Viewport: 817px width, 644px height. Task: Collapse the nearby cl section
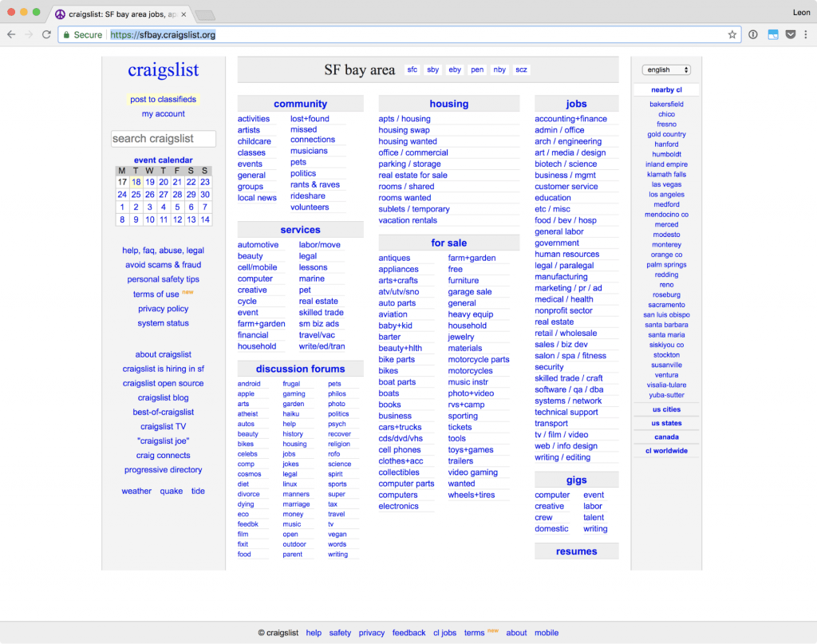(666, 89)
